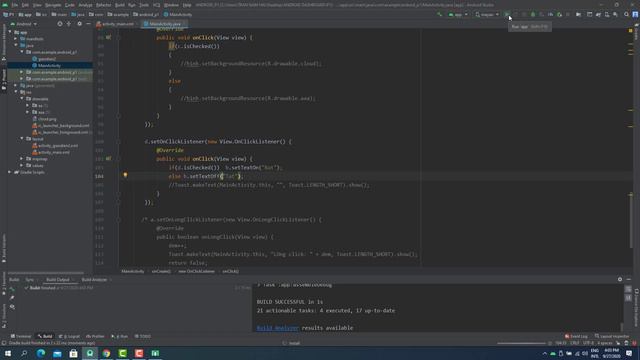Open the Logcat tool window
The image size is (640, 360).
click(x=69, y=336)
